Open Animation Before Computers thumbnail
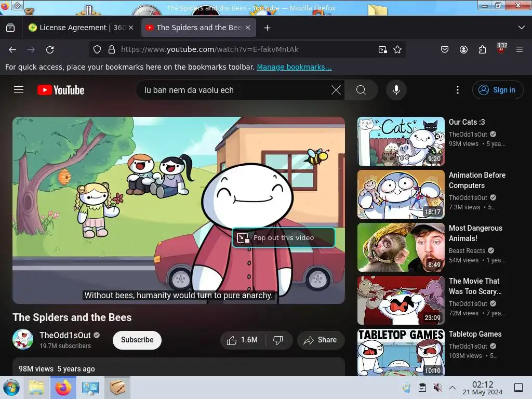The width and height of the screenshot is (532, 399). click(401, 194)
